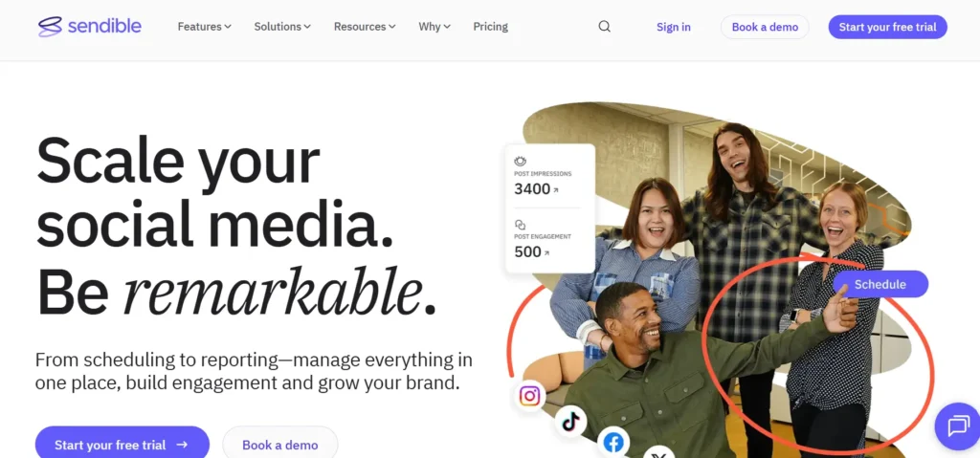Click the TikTok icon
980x458 pixels.
tap(570, 421)
